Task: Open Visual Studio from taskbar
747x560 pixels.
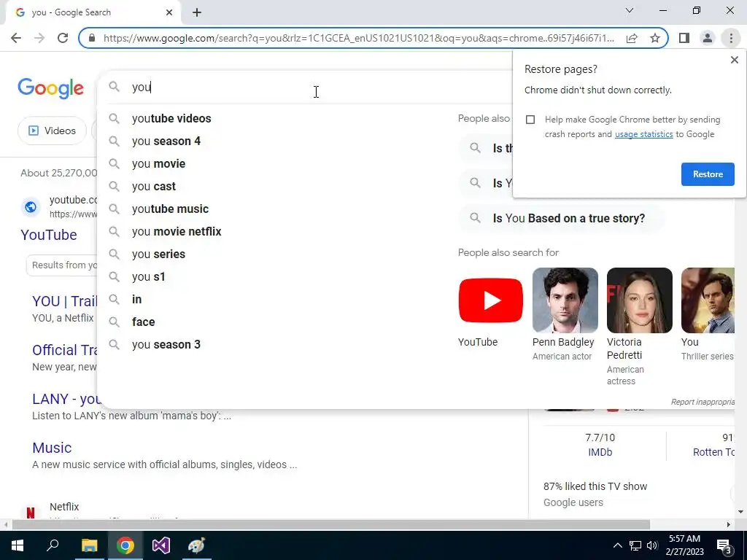Action: (161, 545)
